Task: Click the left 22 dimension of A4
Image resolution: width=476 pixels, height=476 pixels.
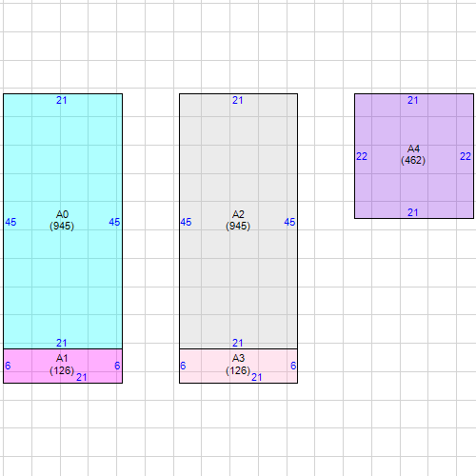Action: [362, 156]
